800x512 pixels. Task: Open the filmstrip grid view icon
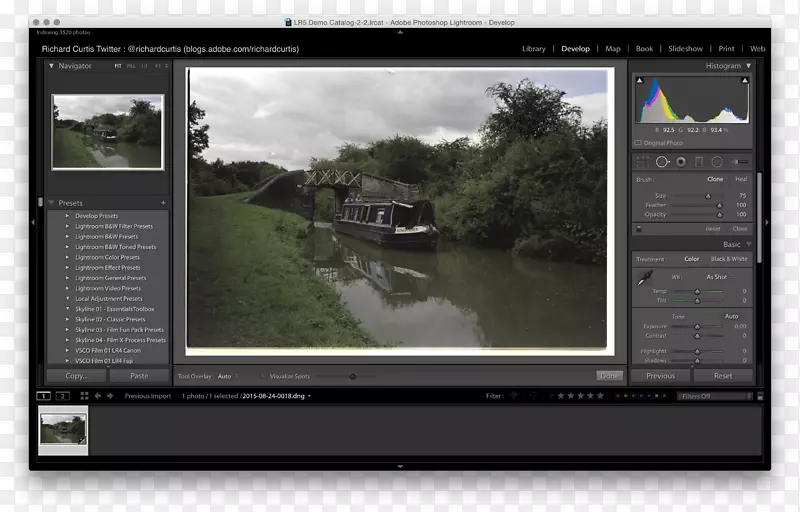(84, 396)
